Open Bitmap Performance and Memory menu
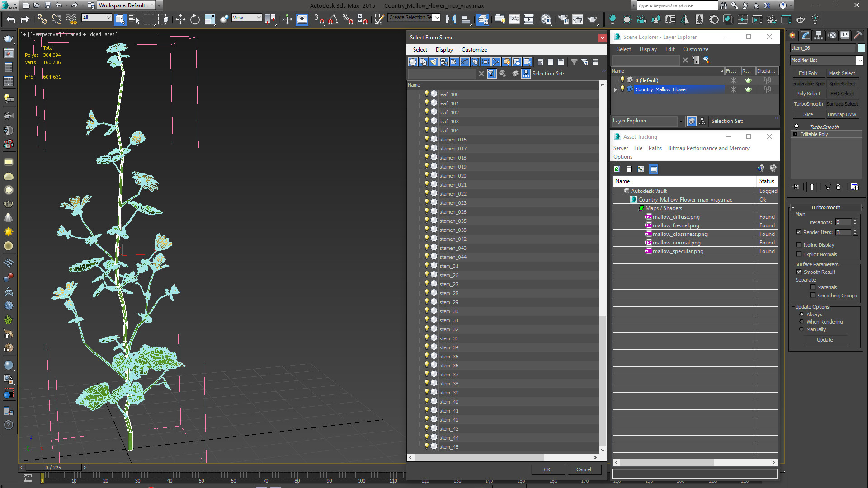The image size is (868, 488). (x=708, y=148)
